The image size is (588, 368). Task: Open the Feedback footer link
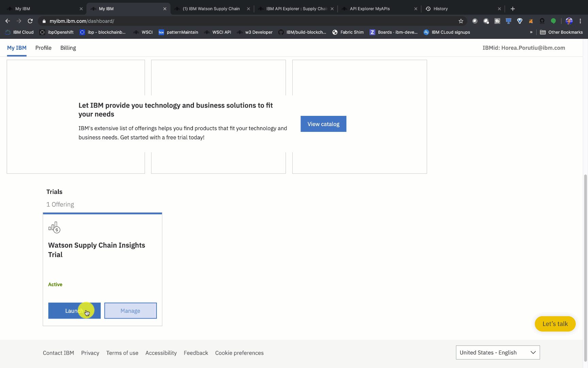196,353
